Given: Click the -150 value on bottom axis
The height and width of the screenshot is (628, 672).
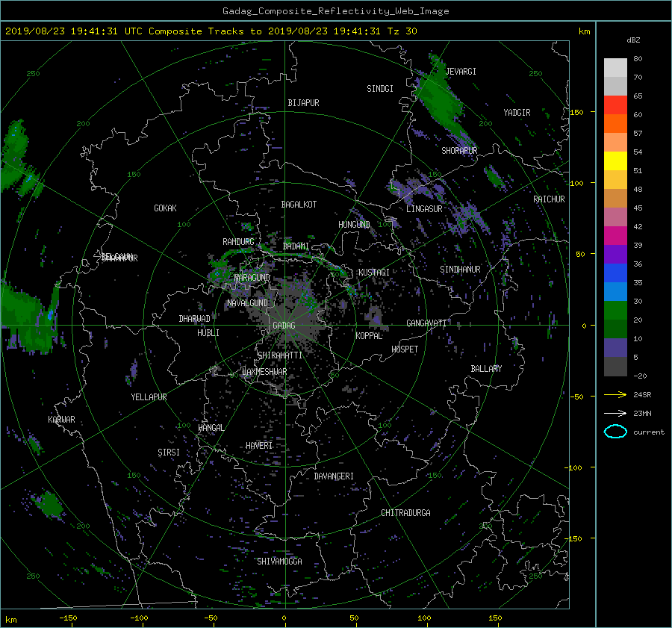Looking at the screenshot, I should pyautogui.click(x=68, y=618).
